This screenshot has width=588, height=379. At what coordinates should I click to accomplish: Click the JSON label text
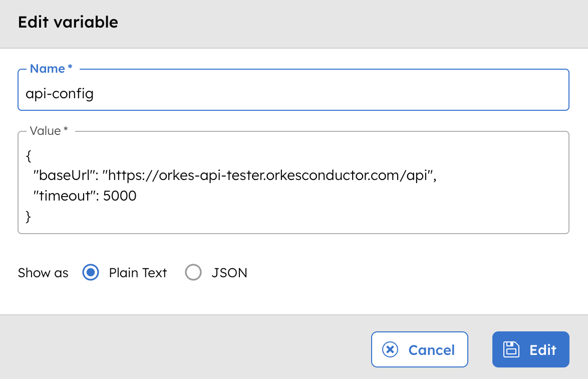click(x=230, y=272)
